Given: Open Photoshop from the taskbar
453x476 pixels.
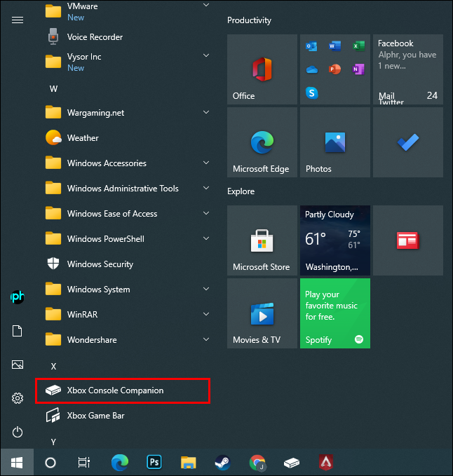Looking at the screenshot, I should [x=154, y=463].
